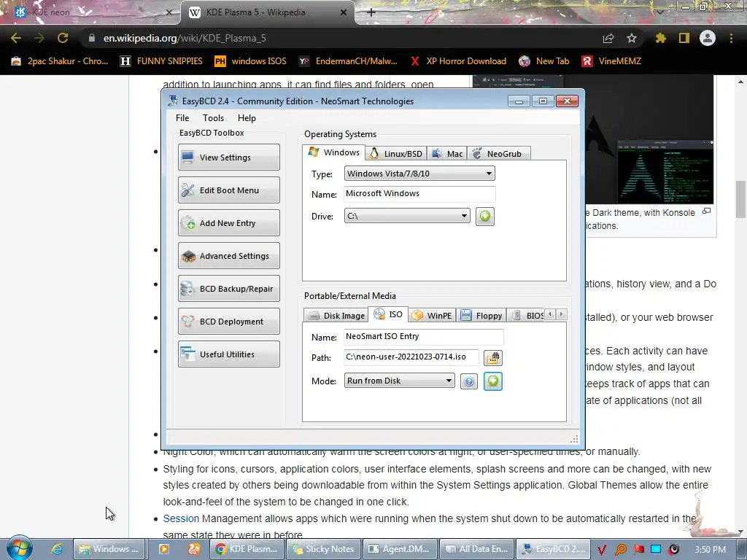Open the Help menu in EasyBCD
747x560 pixels.
(247, 118)
